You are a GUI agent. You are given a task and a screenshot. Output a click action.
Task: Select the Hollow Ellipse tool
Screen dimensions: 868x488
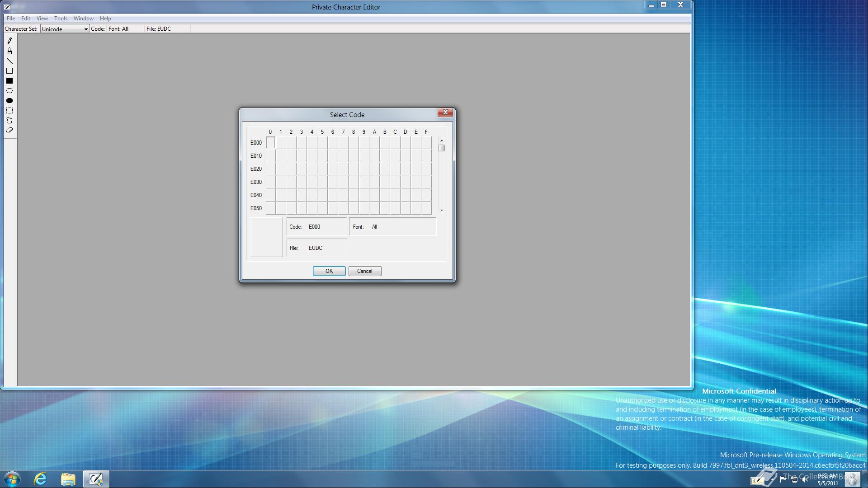[9, 91]
